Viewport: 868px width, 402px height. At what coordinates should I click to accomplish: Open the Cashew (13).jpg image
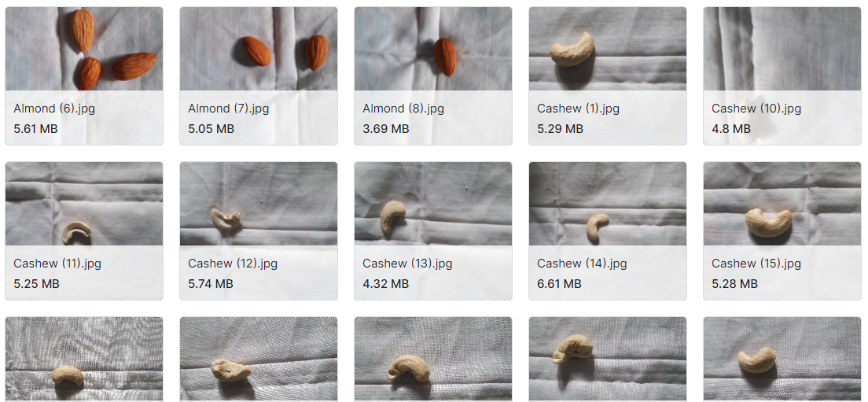[x=433, y=204]
